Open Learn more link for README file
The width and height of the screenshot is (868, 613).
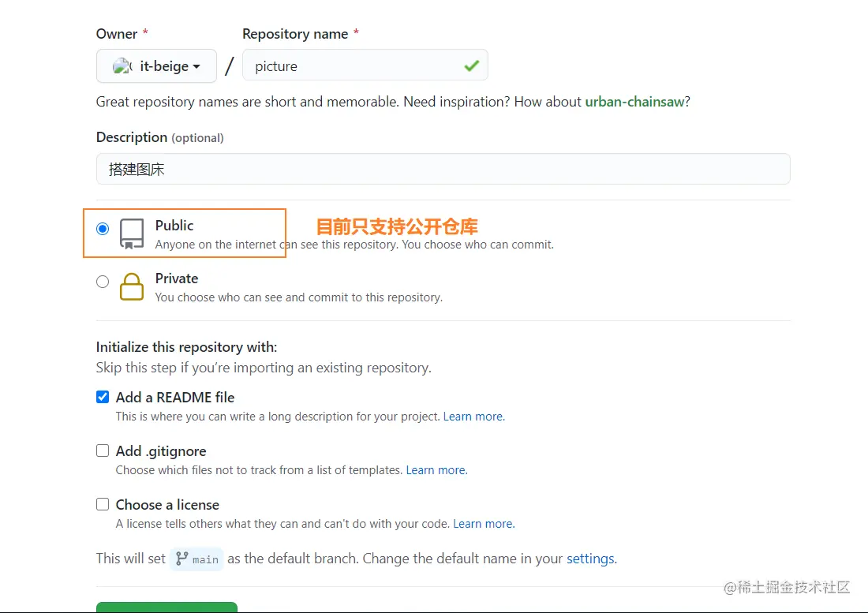(474, 416)
